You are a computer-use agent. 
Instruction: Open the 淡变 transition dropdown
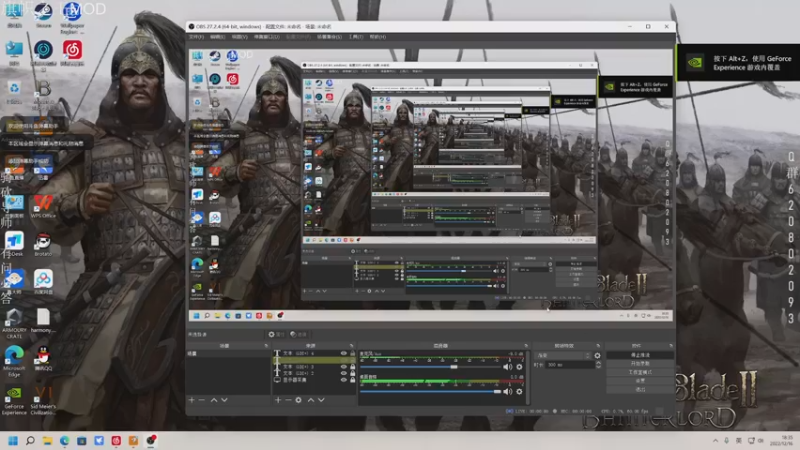[x=563, y=356]
